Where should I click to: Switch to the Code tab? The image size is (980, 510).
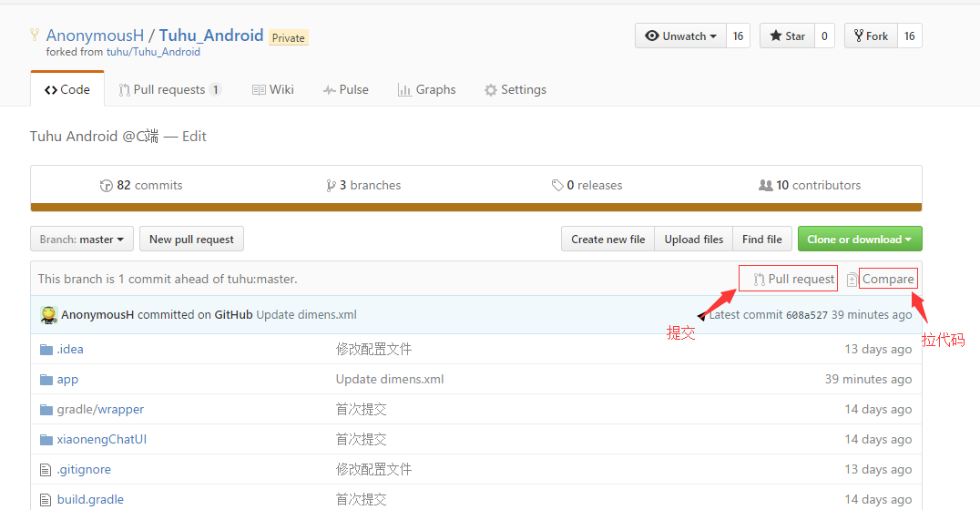[66, 89]
